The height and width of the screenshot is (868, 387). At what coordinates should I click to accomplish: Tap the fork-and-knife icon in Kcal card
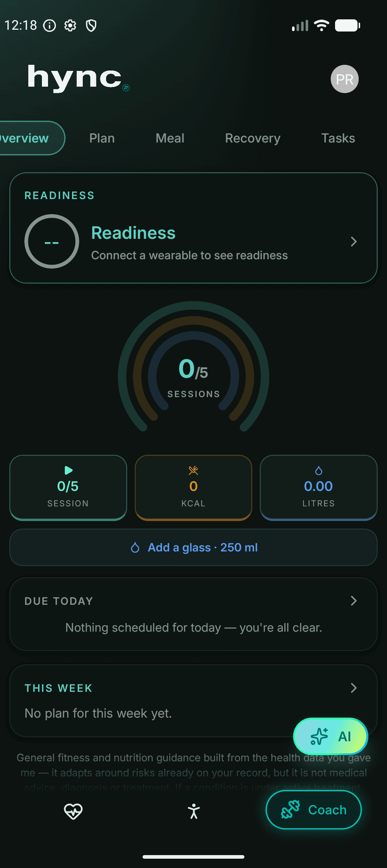point(193,470)
